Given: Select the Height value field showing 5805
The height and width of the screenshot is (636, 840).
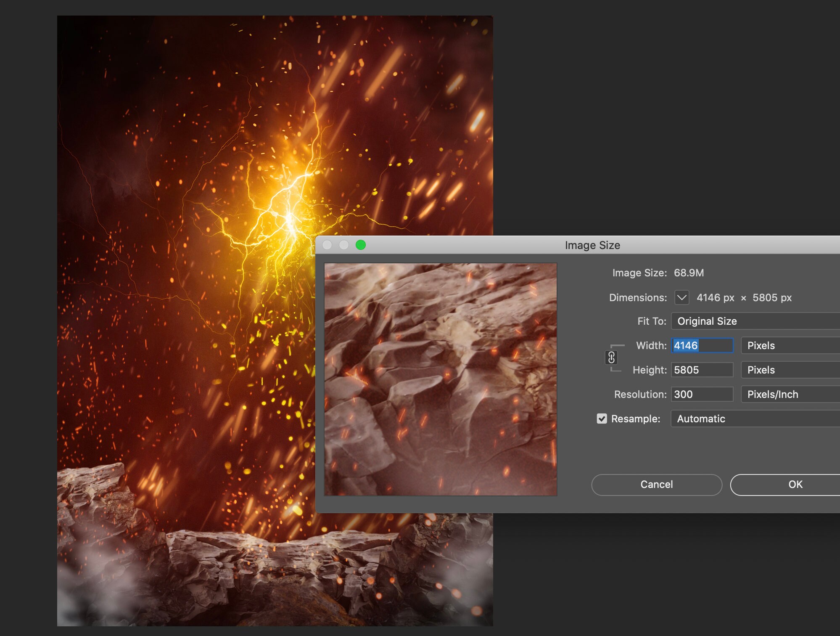Looking at the screenshot, I should pyautogui.click(x=702, y=370).
